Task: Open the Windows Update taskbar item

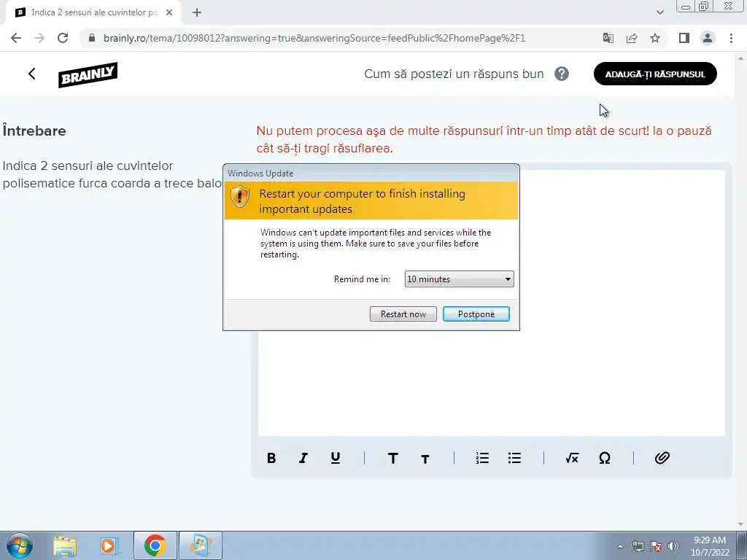Action: [x=201, y=545]
